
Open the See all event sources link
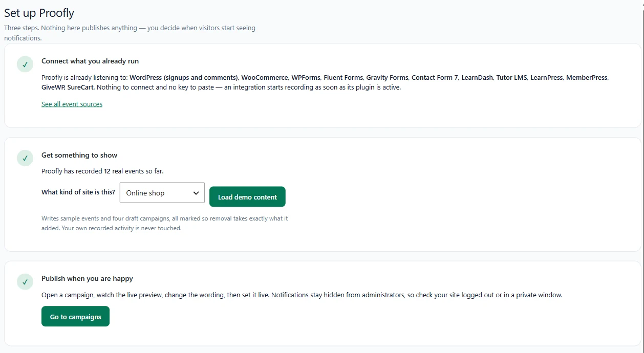click(72, 104)
